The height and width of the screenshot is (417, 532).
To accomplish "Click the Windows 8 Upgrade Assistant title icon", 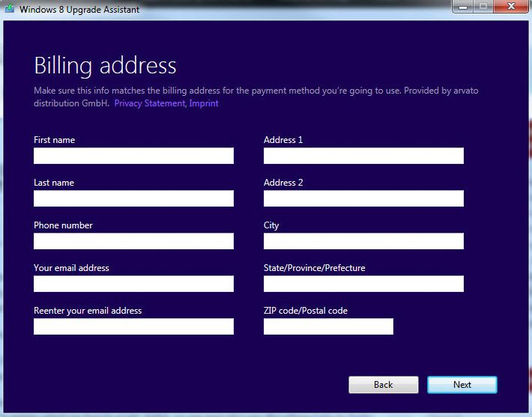I will click(x=10, y=8).
